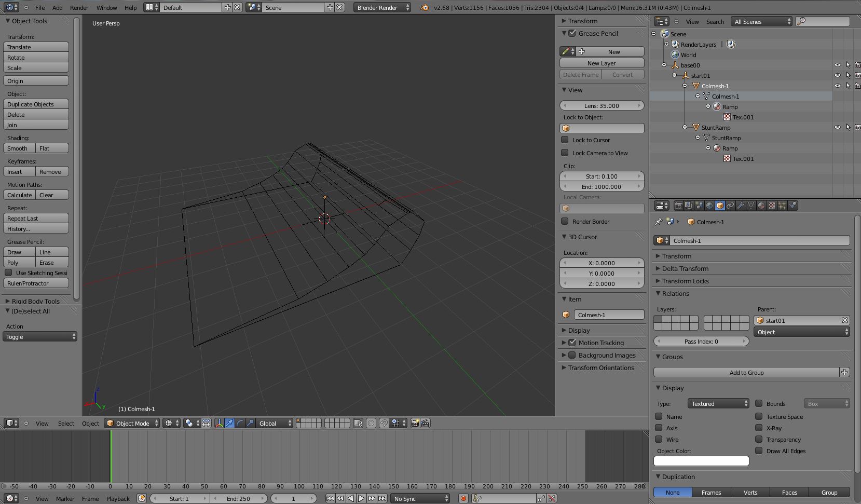This screenshot has width=861, height=504.
Task: Check the Wire display option
Action: (659, 439)
